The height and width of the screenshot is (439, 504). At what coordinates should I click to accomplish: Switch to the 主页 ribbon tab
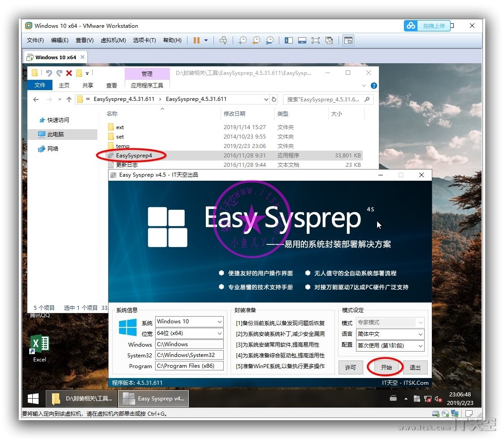pos(64,85)
